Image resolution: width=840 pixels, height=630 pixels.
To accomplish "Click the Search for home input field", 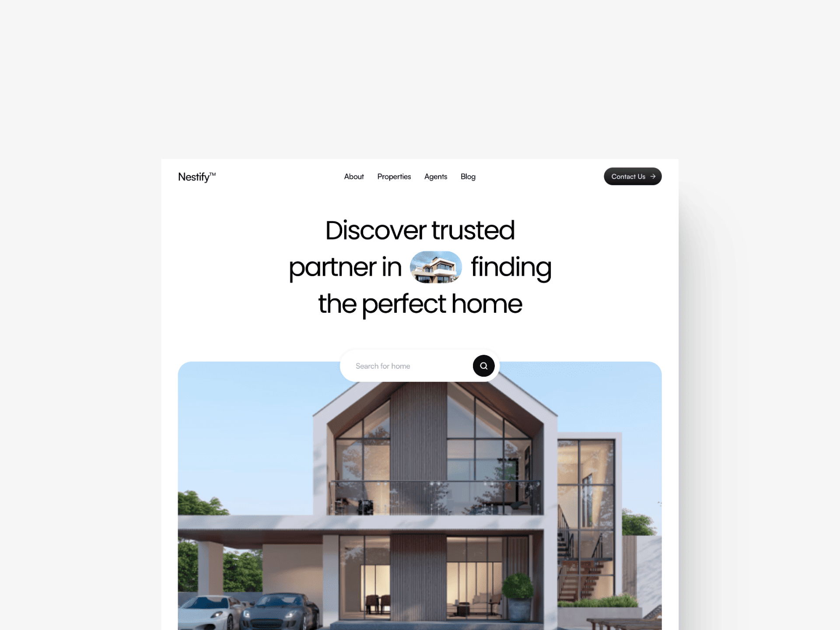I will point(407,366).
